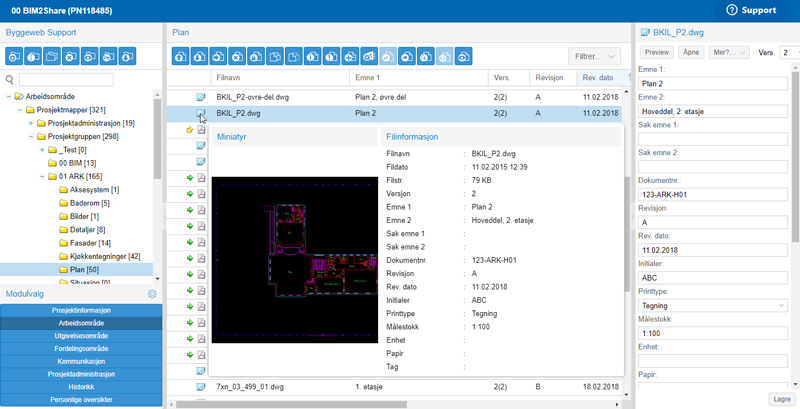Open the Historikk module
Screen dimensions: 800x409
click(81, 387)
